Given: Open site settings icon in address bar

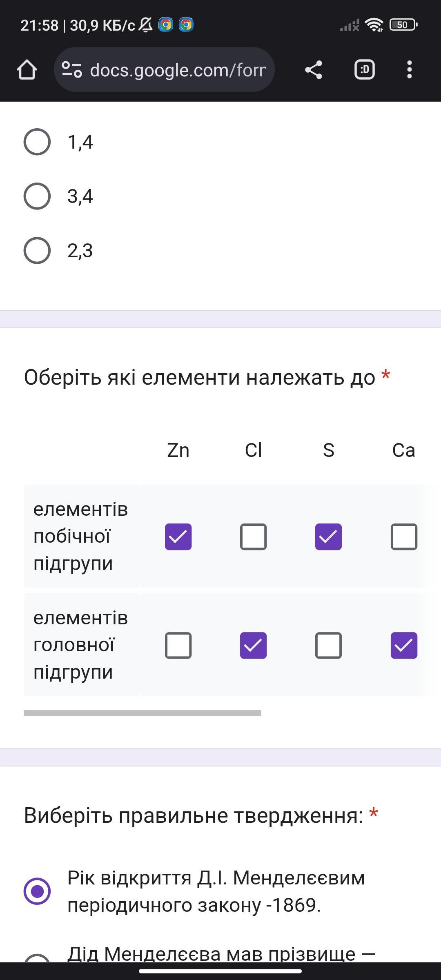Looking at the screenshot, I should click(x=72, y=70).
